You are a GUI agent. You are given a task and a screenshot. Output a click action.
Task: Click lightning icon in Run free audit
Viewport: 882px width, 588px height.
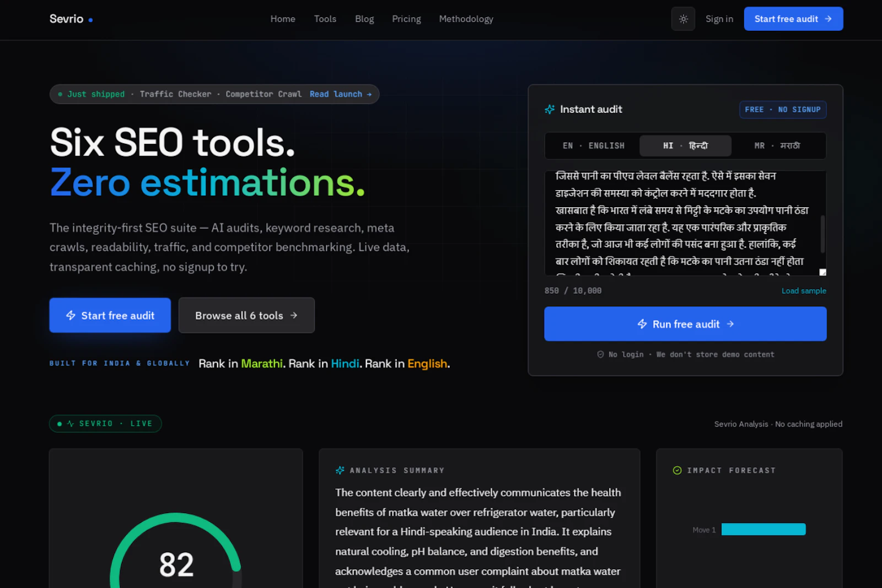click(x=642, y=324)
